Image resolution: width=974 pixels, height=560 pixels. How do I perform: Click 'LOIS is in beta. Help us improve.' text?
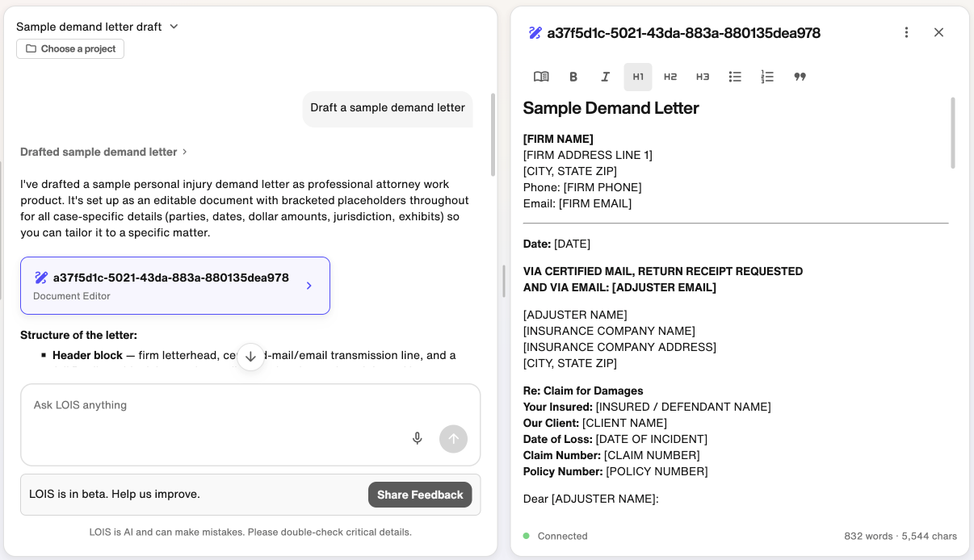tap(115, 494)
